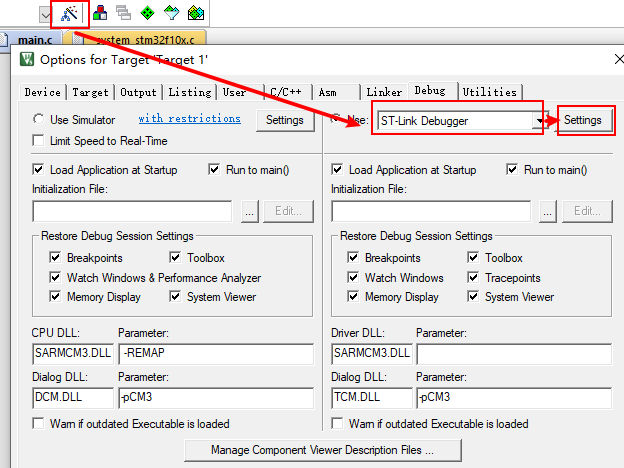Switch to the main.c file tab
624x468 pixels.
33,40
